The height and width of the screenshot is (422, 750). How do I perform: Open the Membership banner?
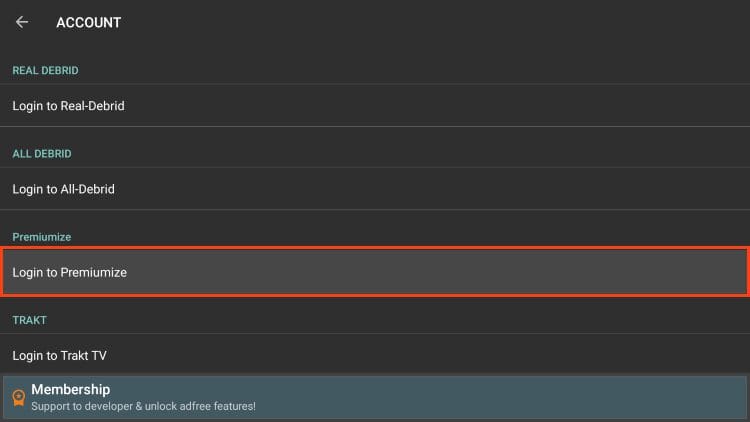[374, 397]
